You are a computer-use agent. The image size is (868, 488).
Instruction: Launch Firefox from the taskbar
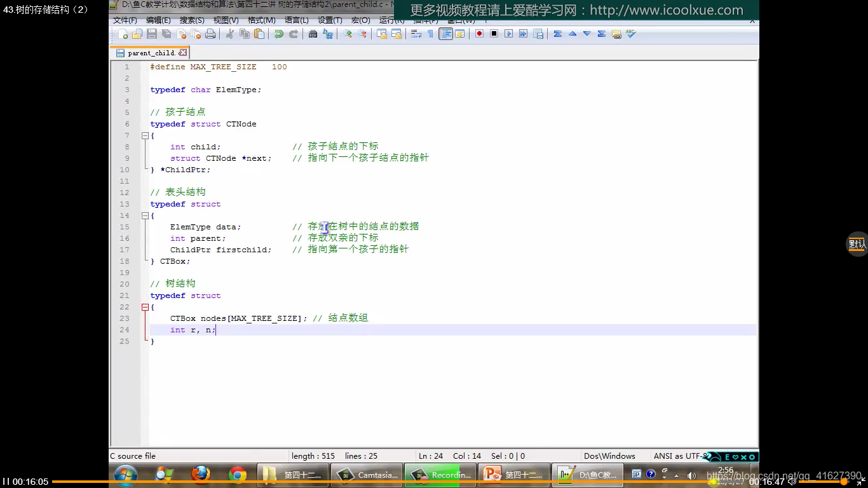201,475
